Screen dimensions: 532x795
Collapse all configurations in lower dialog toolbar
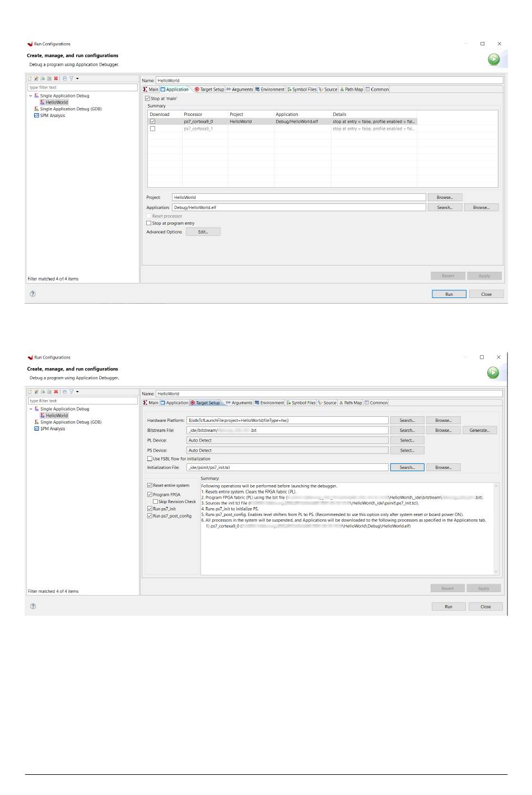(x=64, y=392)
